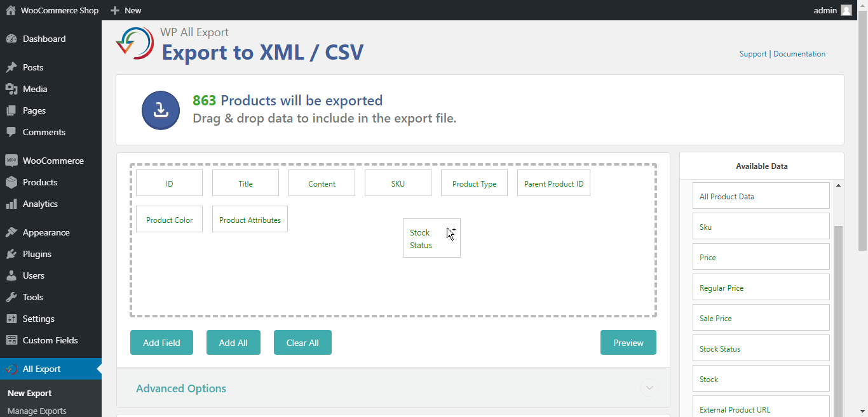
Task: Select the Product Attributes export field
Action: [x=250, y=219]
